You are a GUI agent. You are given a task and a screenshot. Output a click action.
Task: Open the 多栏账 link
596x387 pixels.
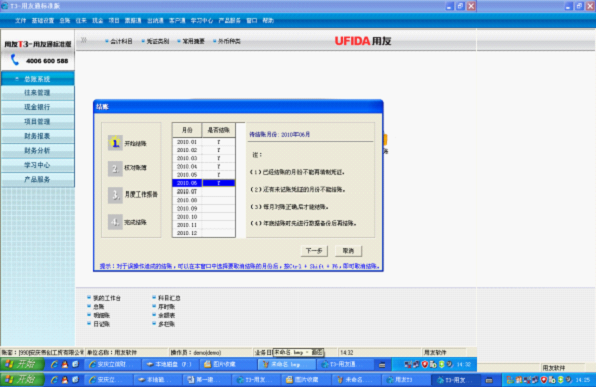(x=166, y=324)
